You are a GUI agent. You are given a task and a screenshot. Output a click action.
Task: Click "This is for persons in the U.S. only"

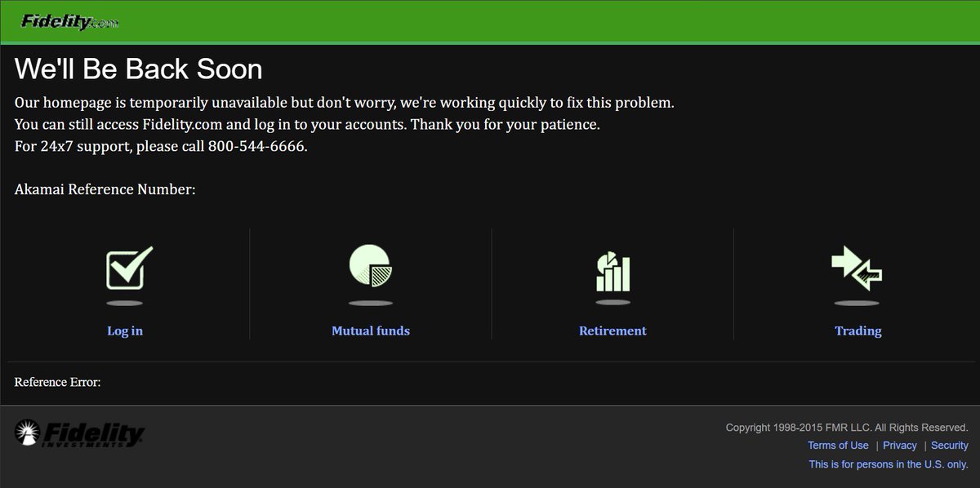click(889, 464)
